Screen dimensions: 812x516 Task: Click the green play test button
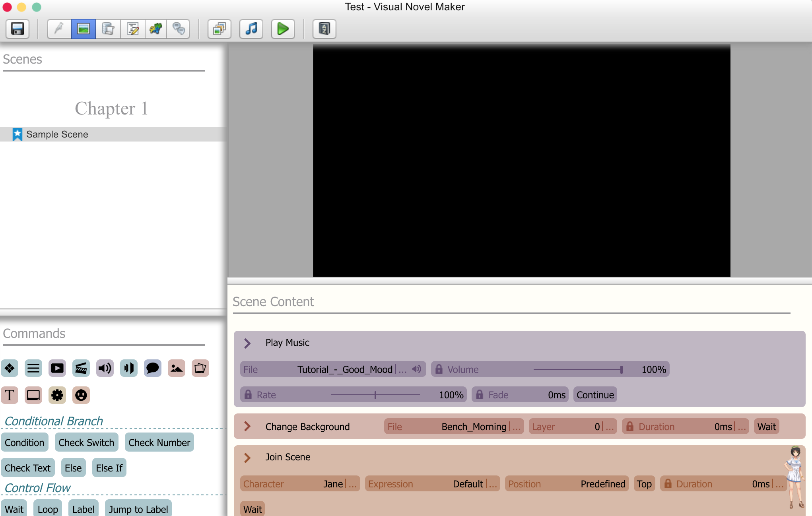(x=283, y=29)
